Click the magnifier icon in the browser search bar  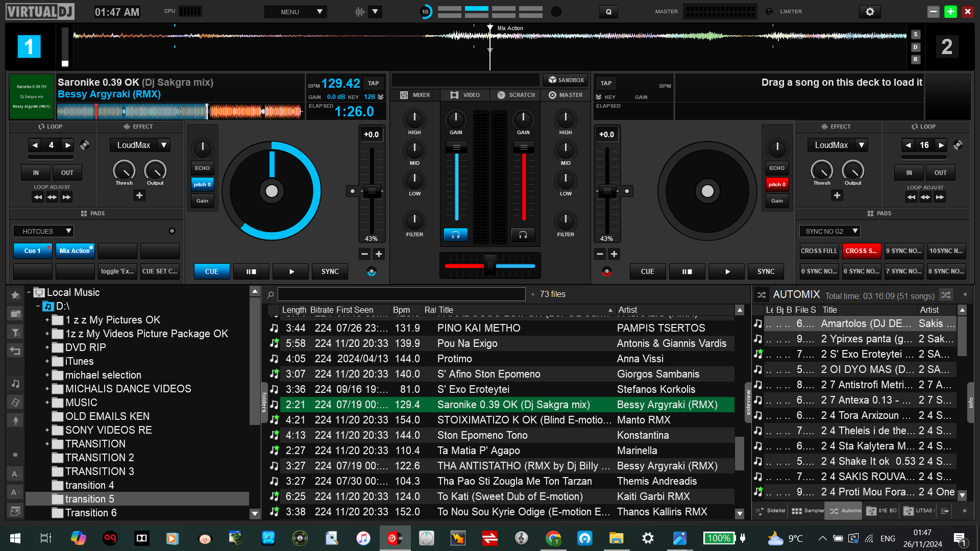[x=271, y=294]
